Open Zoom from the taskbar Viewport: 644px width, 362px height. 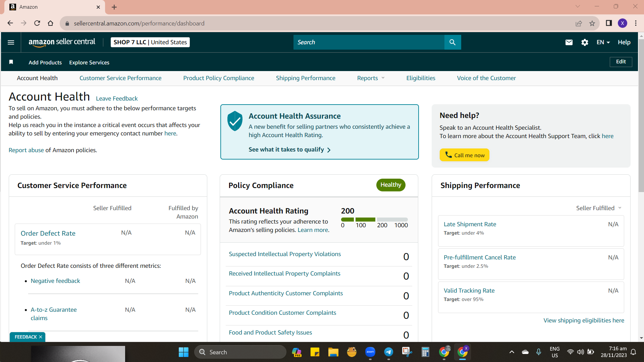click(x=370, y=352)
